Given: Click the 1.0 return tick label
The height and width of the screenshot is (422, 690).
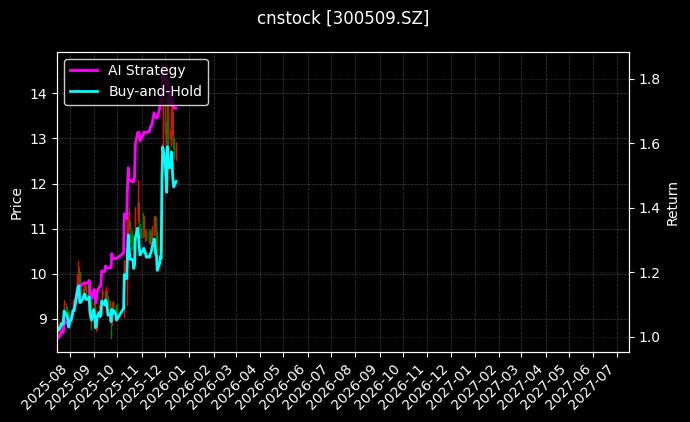Looking at the screenshot, I should (649, 338).
